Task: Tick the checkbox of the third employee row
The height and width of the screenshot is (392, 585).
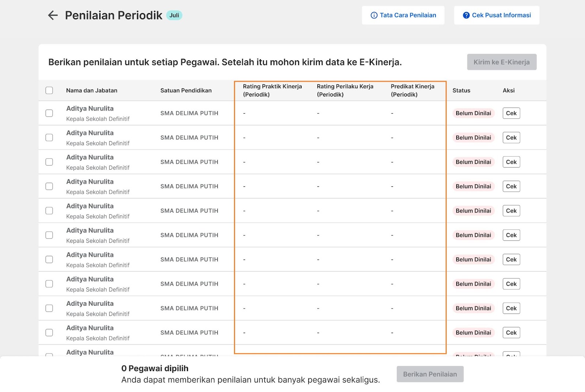Action: coord(49,162)
